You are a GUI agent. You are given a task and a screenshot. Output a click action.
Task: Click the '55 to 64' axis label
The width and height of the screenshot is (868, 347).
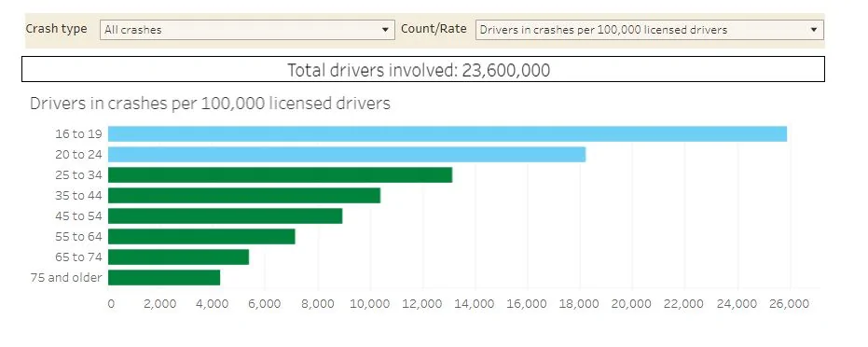(x=78, y=236)
